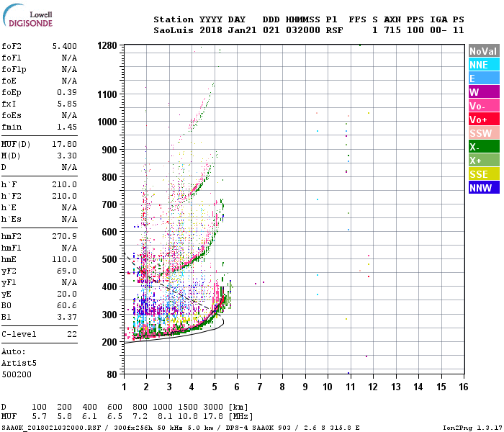
Task: Click the foF1 label
Action: [12, 58]
